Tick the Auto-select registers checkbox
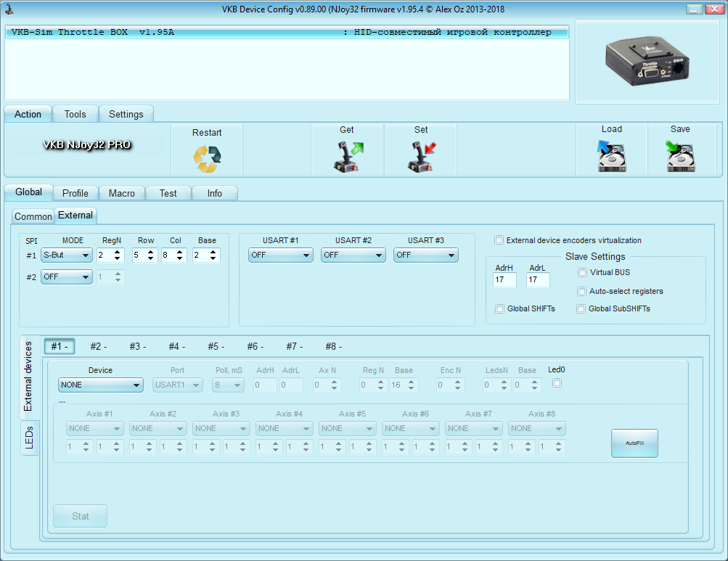Image resolution: width=728 pixels, height=561 pixels. point(582,291)
